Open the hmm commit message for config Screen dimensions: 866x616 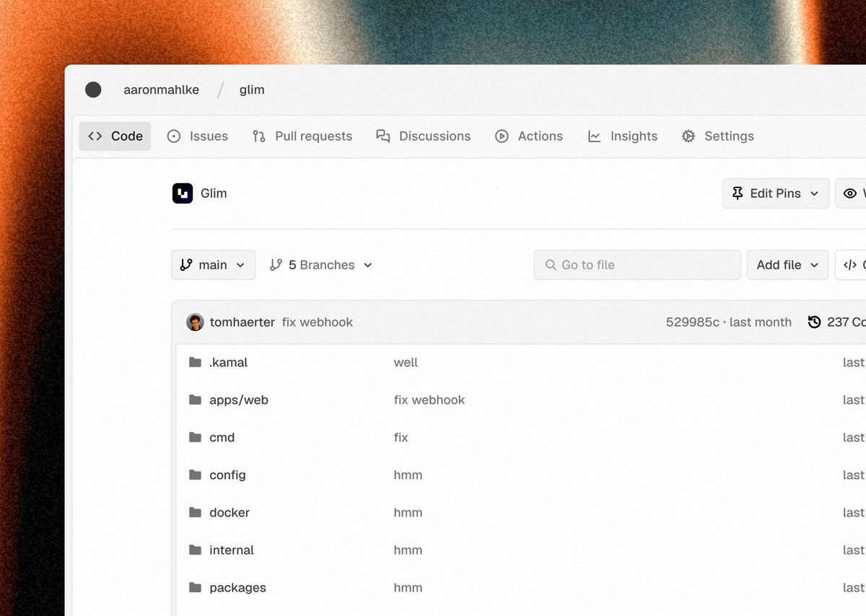[408, 475]
